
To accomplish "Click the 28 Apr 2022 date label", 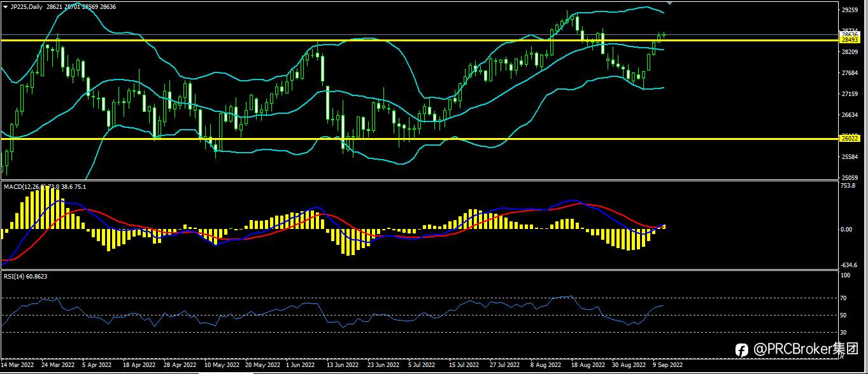I will coord(179,366).
